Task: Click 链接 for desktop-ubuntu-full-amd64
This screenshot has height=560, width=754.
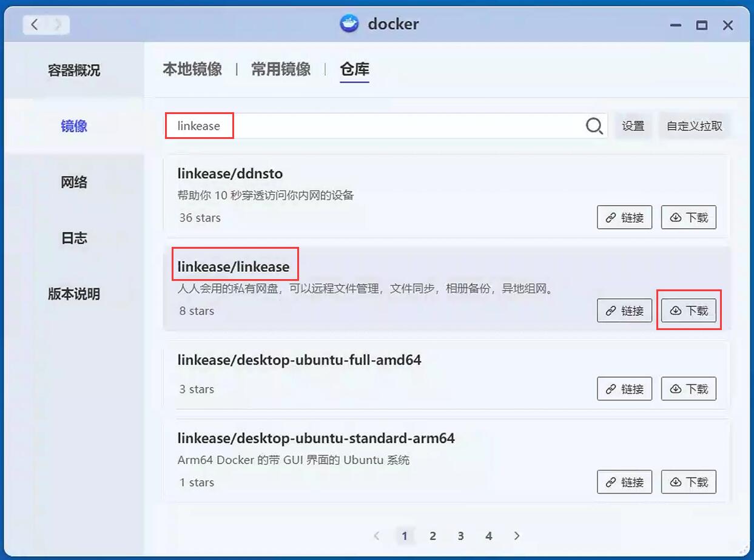Action: tap(625, 389)
